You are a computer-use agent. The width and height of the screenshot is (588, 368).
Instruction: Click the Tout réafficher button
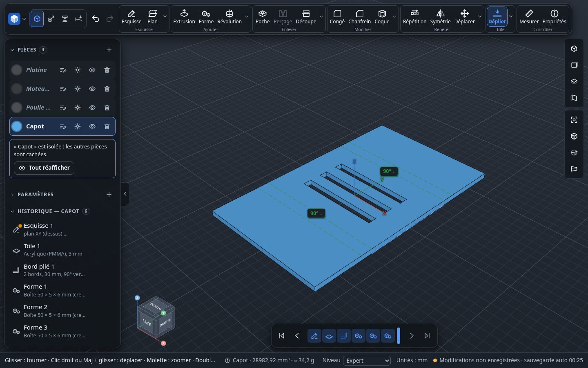[x=44, y=168]
